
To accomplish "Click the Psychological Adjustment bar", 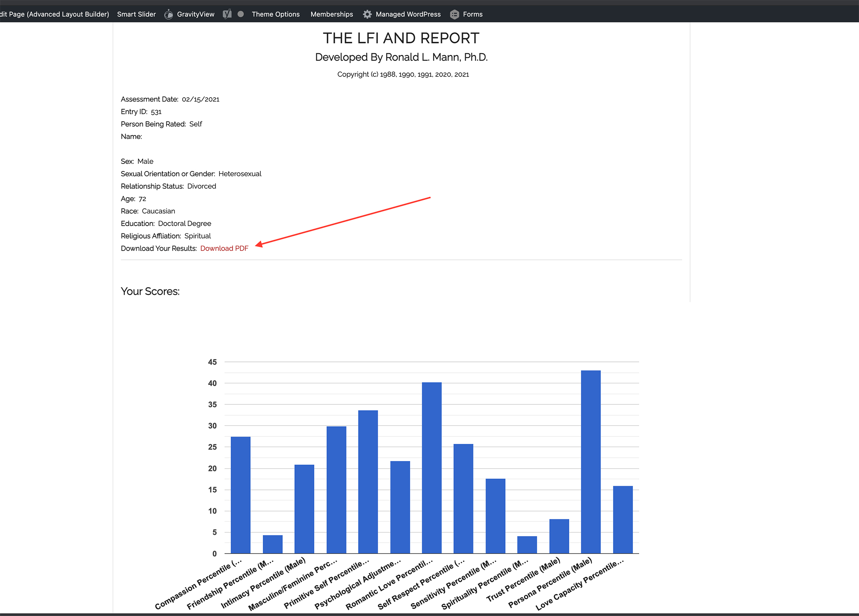I will pos(400,507).
